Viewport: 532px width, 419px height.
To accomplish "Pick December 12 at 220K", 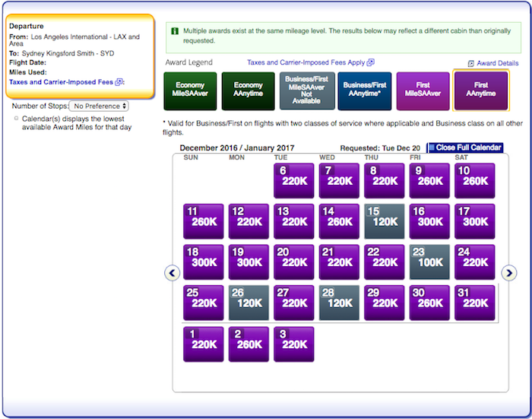I will click(249, 221).
